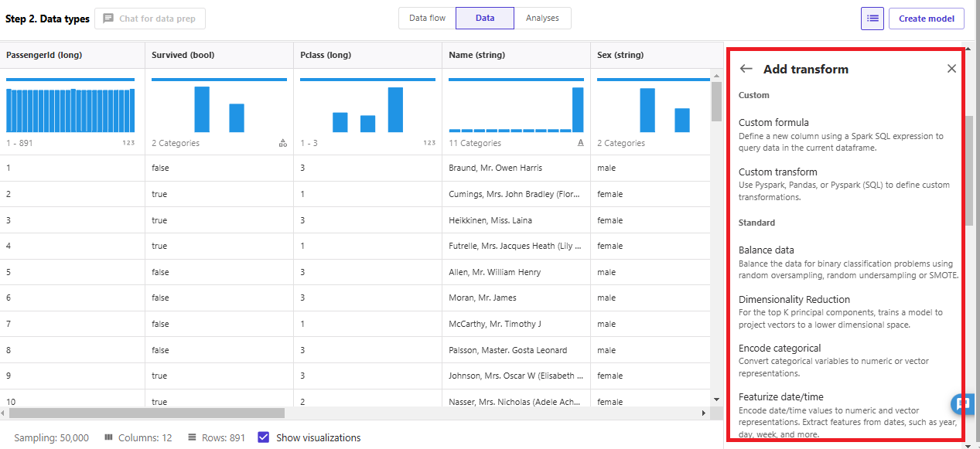Screen dimensions: 980x449
Task: Choose the Custom formula transform
Action: (x=773, y=122)
